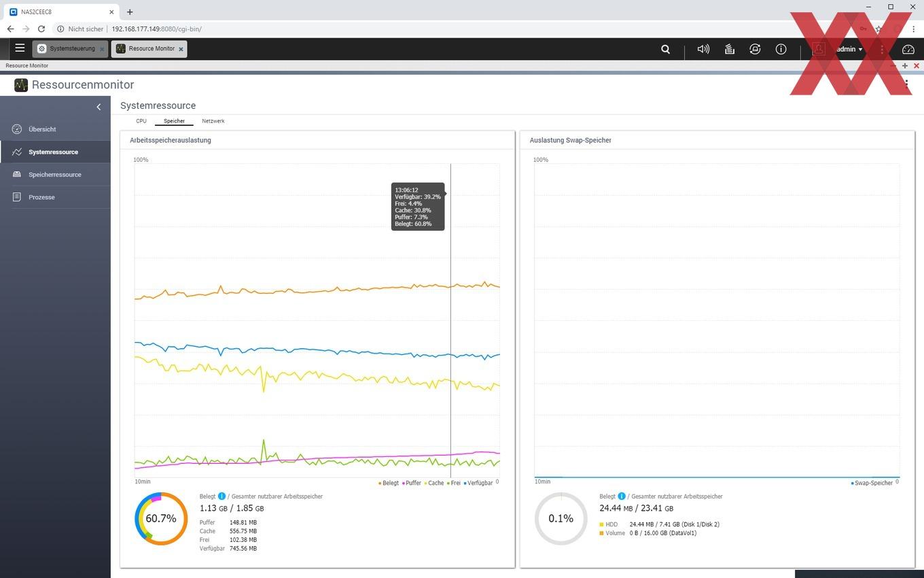The width and height of the screenshot is (924, 578).
Task: Open the search magnifier in top bar
Action: [666, 49]
